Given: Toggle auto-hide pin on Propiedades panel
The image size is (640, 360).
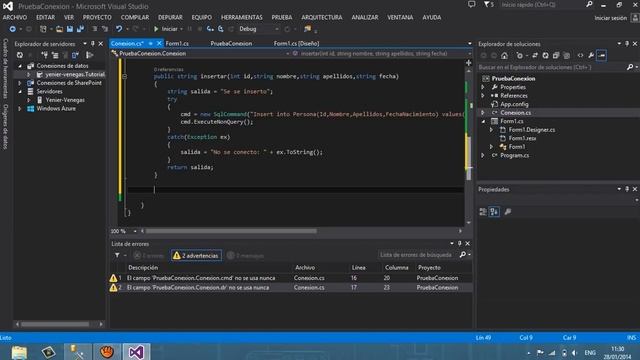Looking at the screenshot, I should 627,189.
